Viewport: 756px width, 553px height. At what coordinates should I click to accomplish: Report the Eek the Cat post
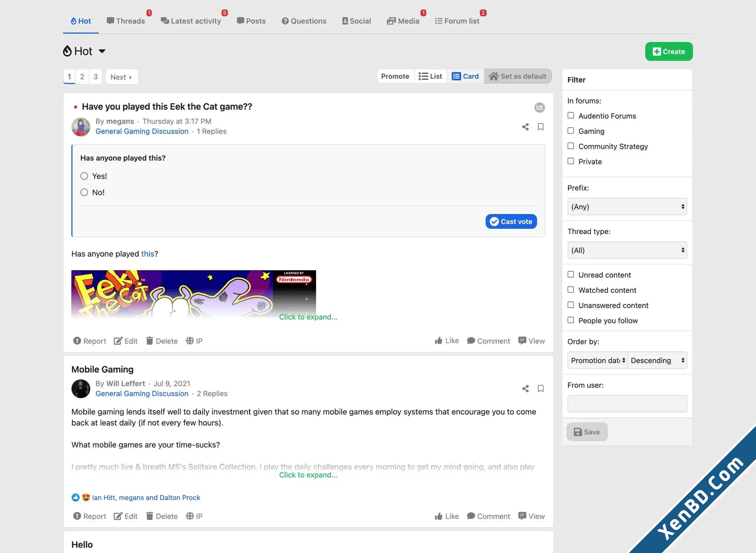[89, 341]
